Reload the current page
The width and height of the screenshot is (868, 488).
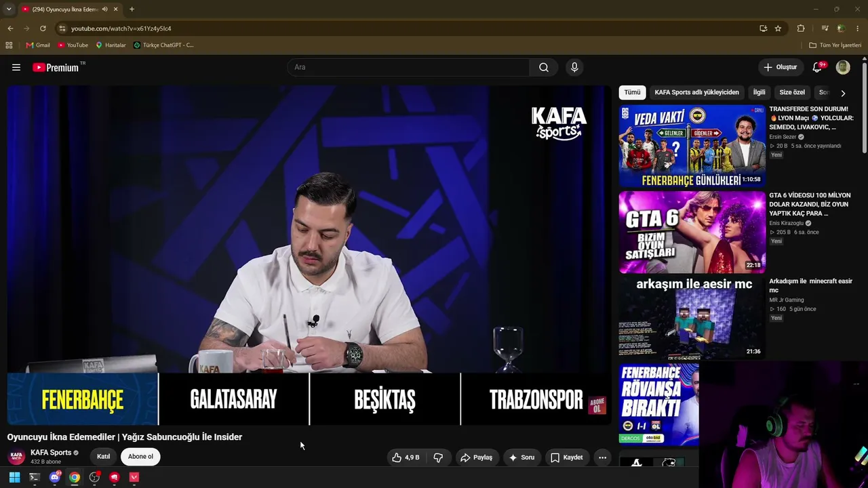43,28
